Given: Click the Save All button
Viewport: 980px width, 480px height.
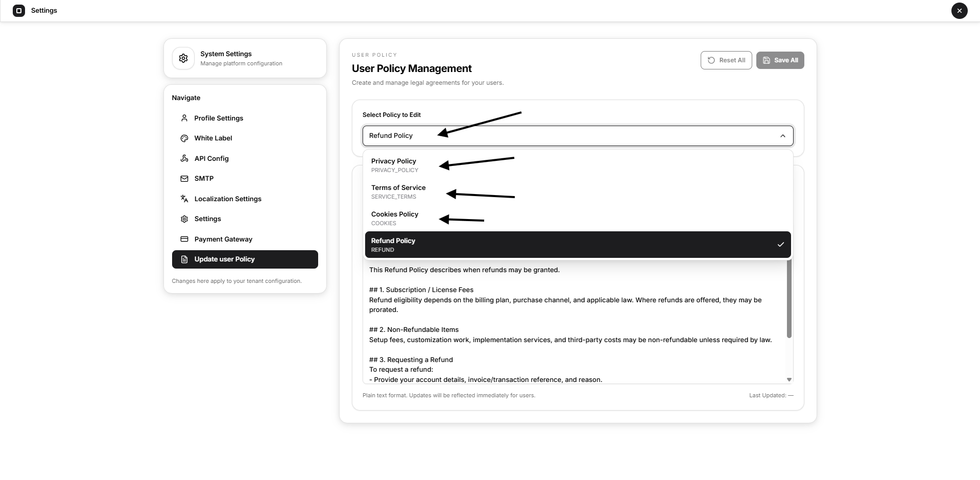Looking at the screenshot, I should [x=780, y=60].
